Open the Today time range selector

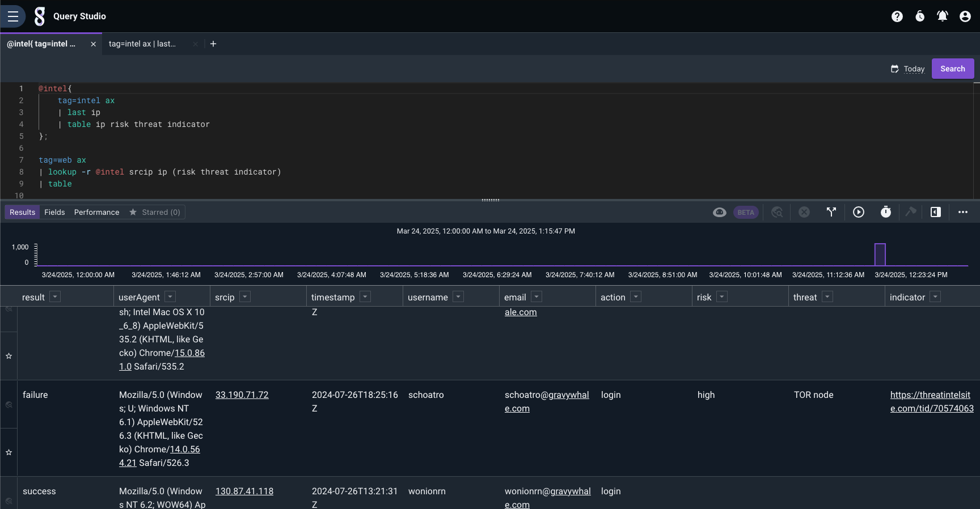[914, 69]
